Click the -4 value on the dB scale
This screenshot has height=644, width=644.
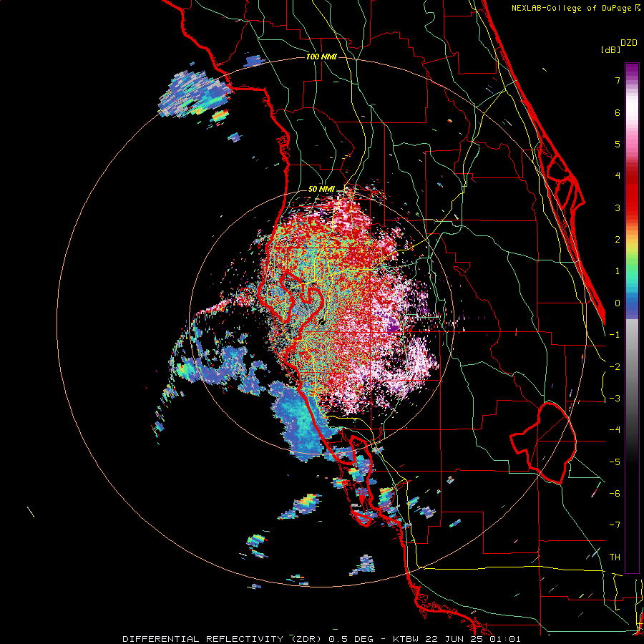(x=615, y=430)
